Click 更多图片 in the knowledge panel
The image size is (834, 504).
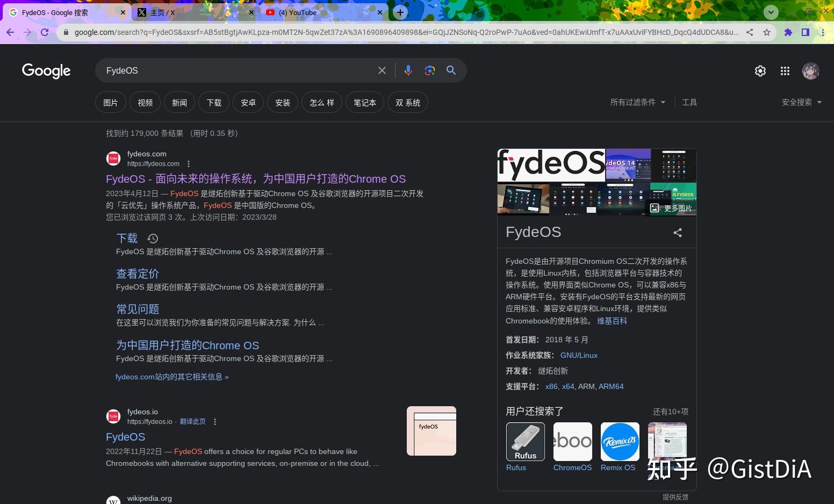(672, 208)
